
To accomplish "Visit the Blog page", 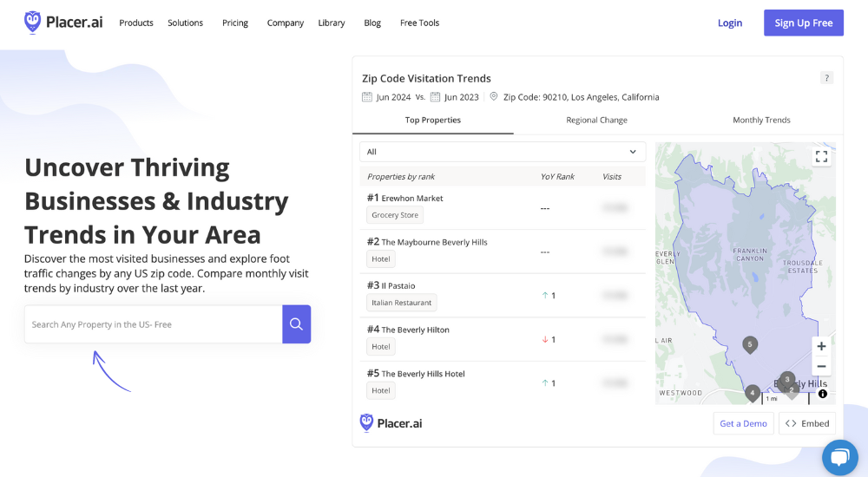I will (372, 23).
